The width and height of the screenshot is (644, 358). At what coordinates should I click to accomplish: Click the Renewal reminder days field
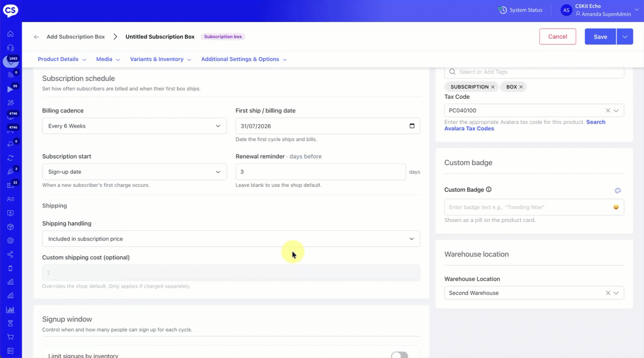pyautogui.click(x=321, y=172)
